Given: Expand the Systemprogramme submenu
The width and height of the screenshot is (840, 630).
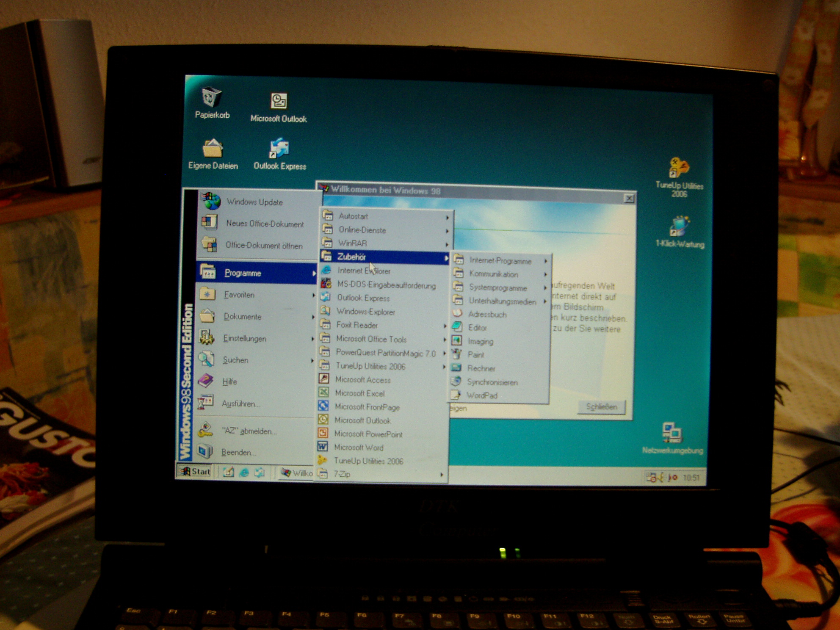Looking at the screenshot, I should (x=498, y=288).
